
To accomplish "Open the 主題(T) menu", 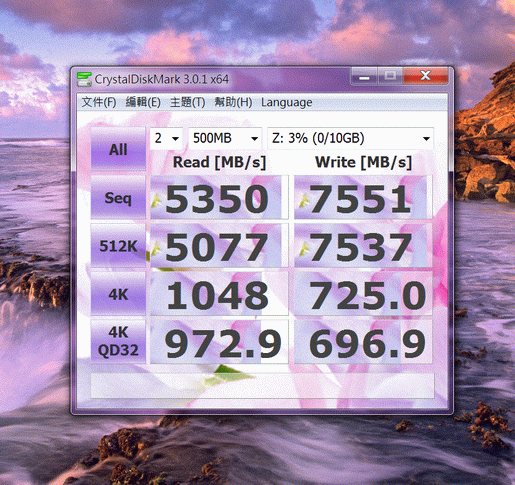I will point(187,102).
